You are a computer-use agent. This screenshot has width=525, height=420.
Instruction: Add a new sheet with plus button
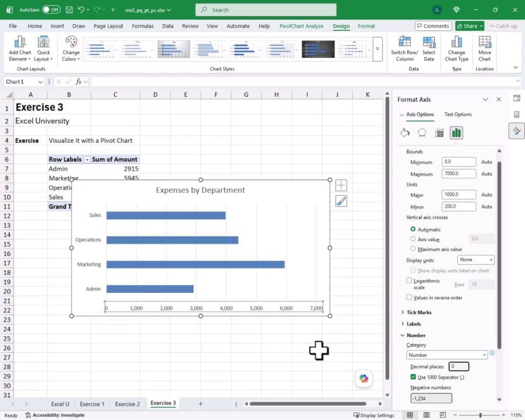click(x=200, y=404)
